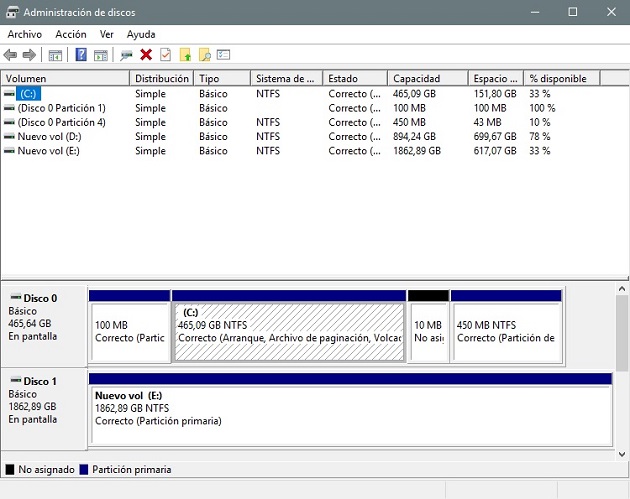630x499 pixels.
Task: Click the Back arrow in the toolbar
Action: pyautogui.click(x=11, y=55)
